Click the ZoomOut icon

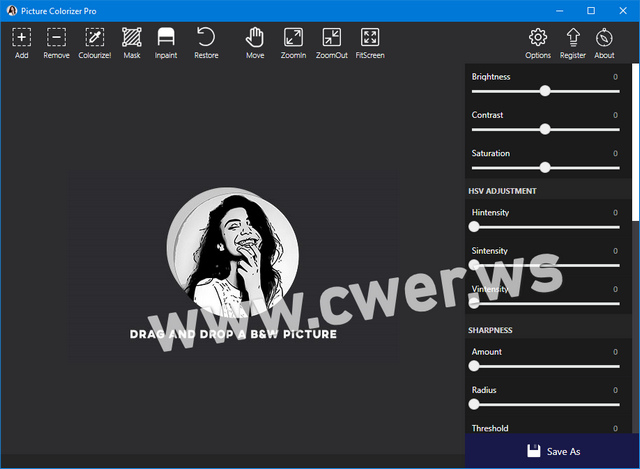(x=332, y=38)
